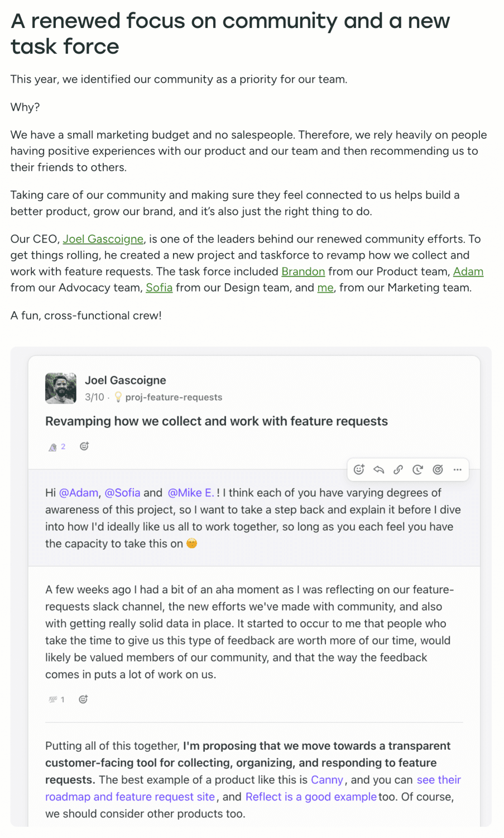Screen dimensions: 504x838
Task: Reply to Joel's message using the arrow icon
Action: tap(378, 469)
